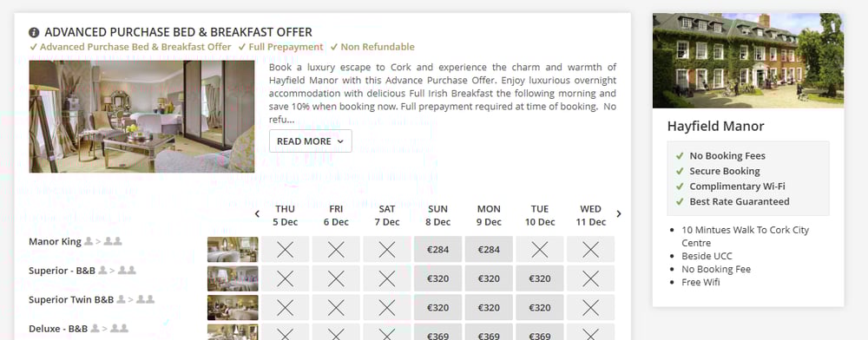Screen dimensions: 868x340
Task: Open the Superior Twin B&B room thumbnail
Action: point(233,307)
